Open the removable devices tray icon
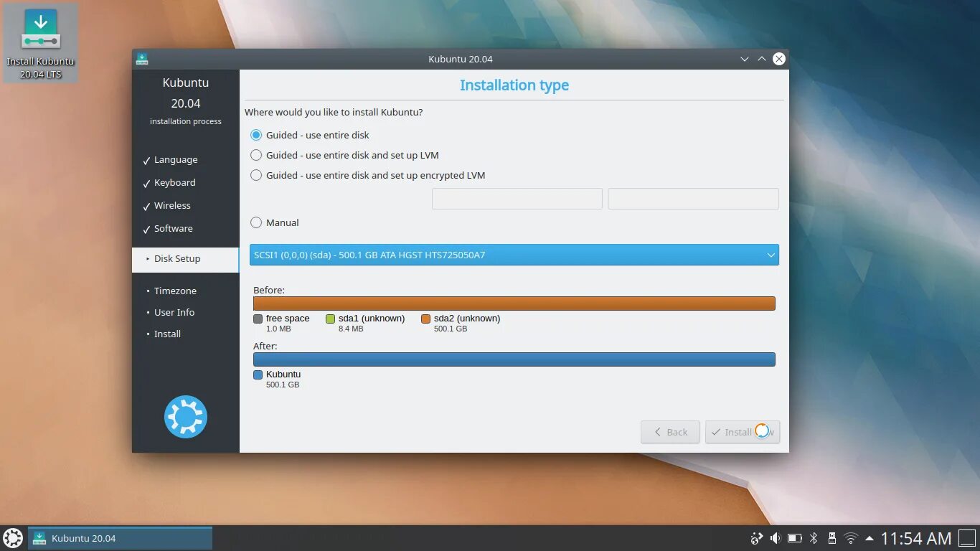The width and height of the screenshot is (980, 551). pyautogui.click(x=832, y=538)
